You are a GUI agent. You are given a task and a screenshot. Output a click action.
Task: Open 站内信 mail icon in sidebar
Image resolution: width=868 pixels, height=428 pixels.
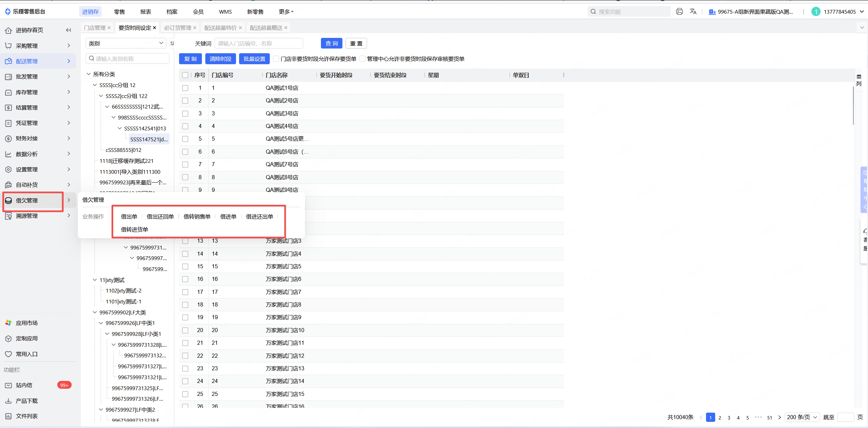9,385
